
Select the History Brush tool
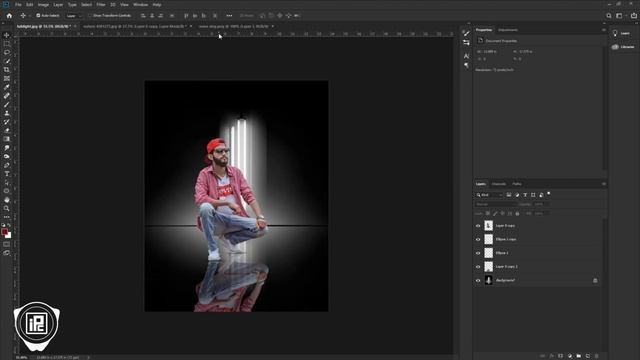[7, 122]
